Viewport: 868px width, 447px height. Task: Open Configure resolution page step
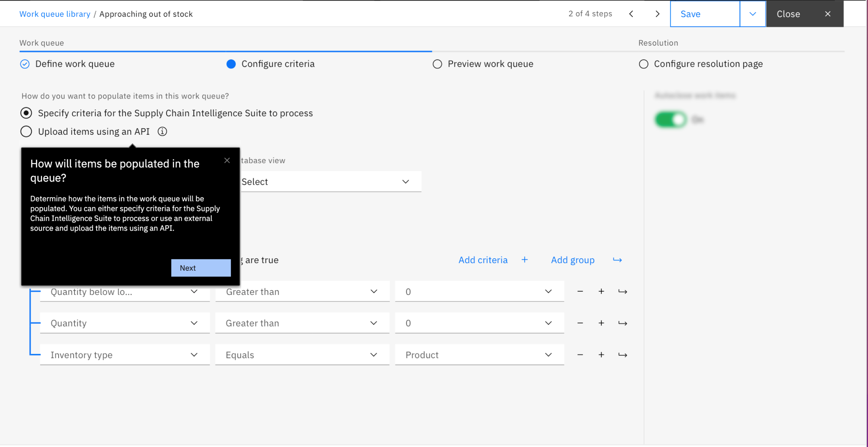[x=708, y=64]
